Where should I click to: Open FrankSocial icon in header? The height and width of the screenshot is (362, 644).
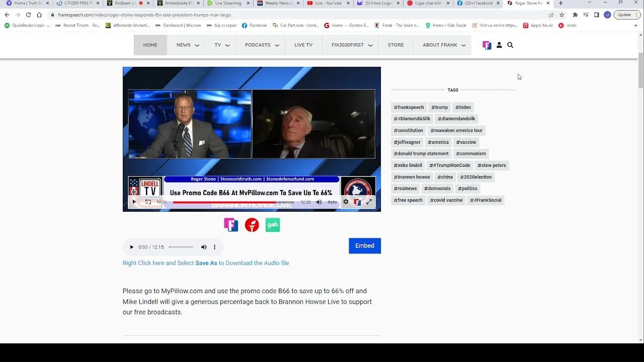coord(487,45)
